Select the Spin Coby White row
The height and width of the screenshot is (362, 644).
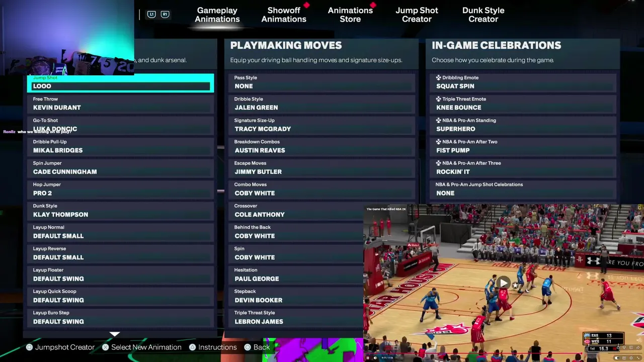296,253
